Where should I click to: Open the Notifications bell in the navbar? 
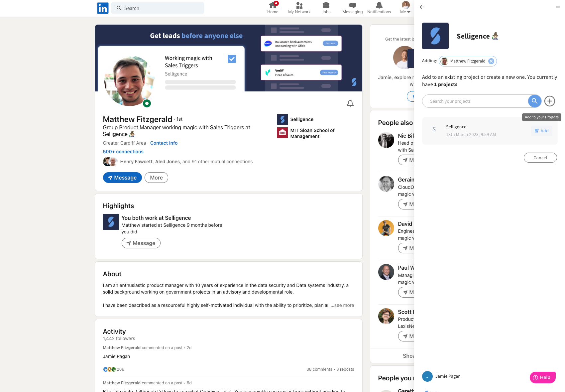point(379,5)
